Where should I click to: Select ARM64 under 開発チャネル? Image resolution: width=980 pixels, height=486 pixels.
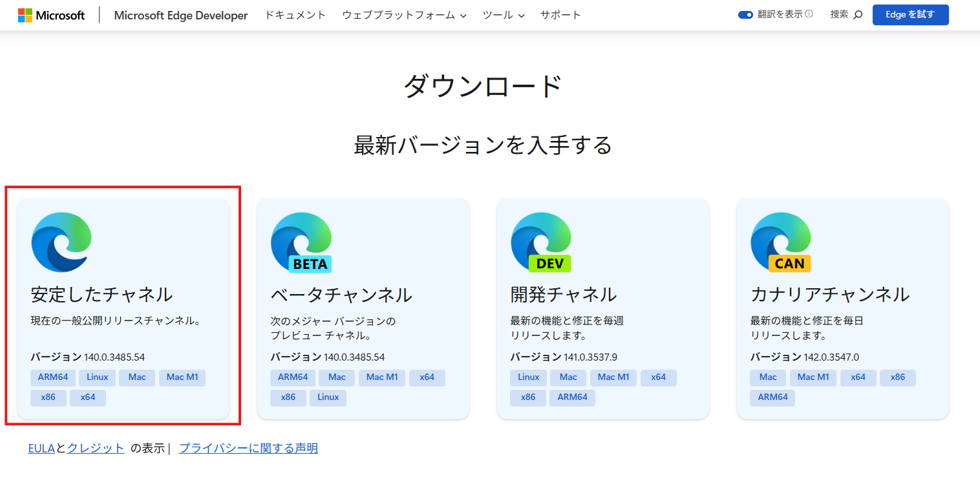[x=573, y=397]
